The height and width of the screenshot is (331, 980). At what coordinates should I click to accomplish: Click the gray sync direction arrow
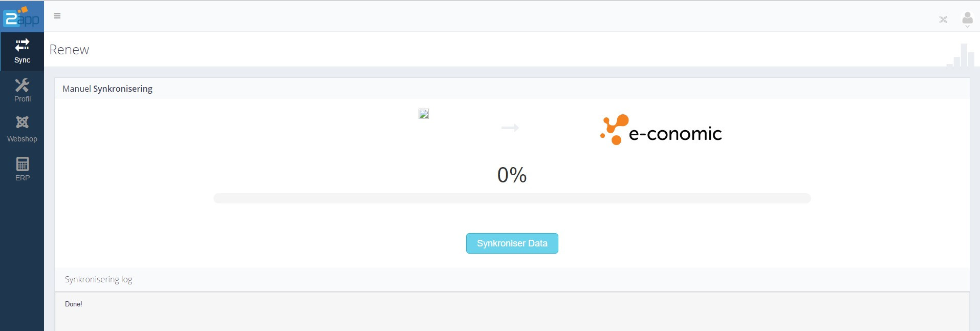pyautogui.click(x=510, y=128)
